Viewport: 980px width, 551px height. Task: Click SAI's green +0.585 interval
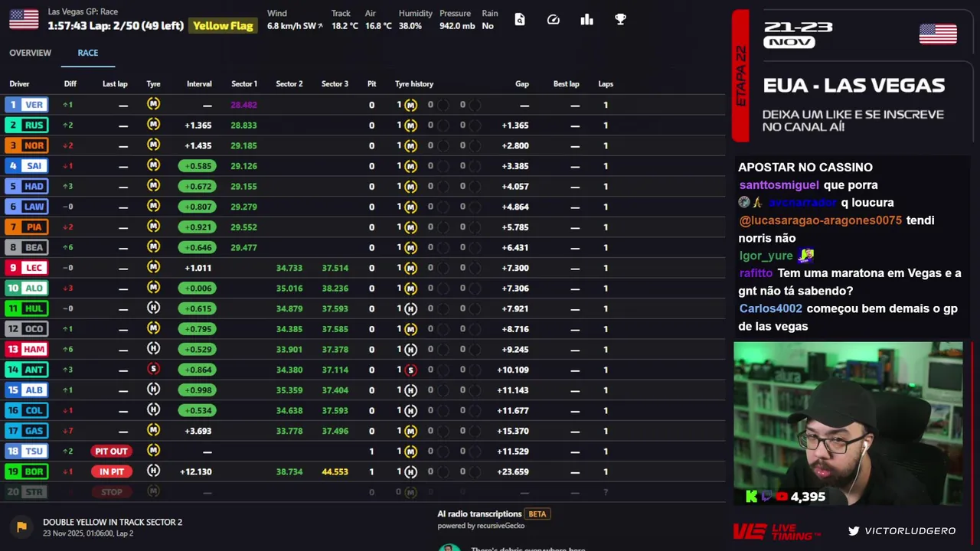coord(198,166)
